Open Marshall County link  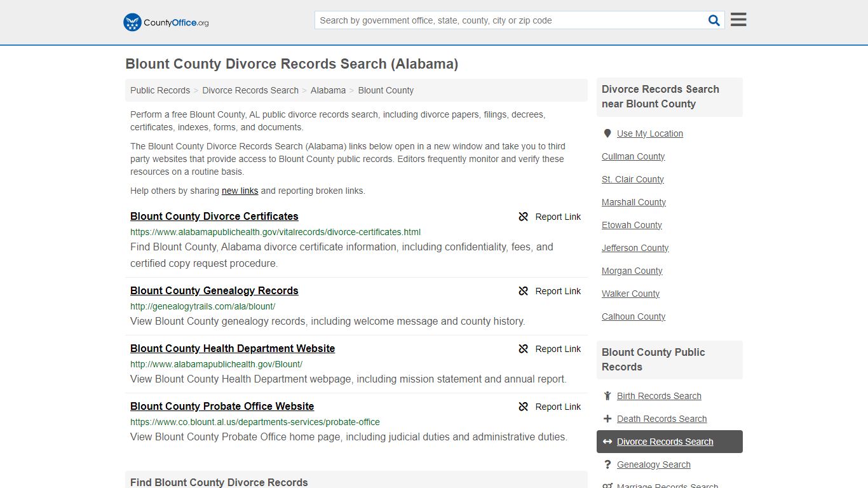coord(634,202)
